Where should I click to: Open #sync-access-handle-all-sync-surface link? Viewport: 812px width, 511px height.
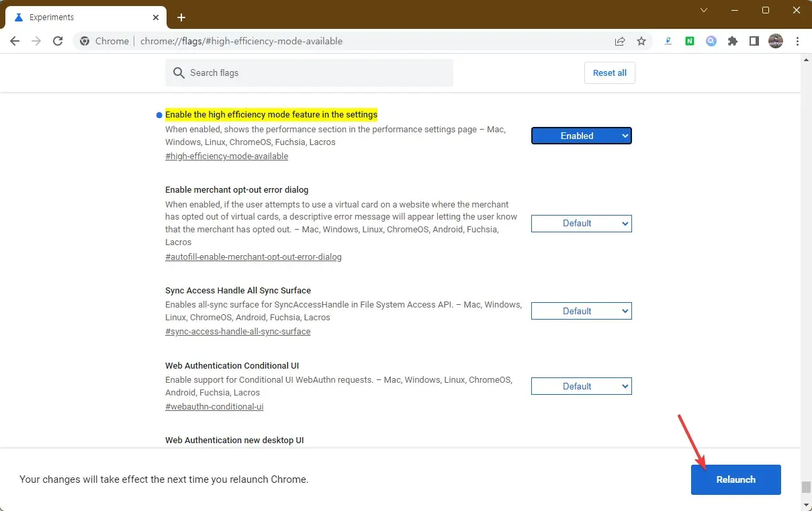238,331
